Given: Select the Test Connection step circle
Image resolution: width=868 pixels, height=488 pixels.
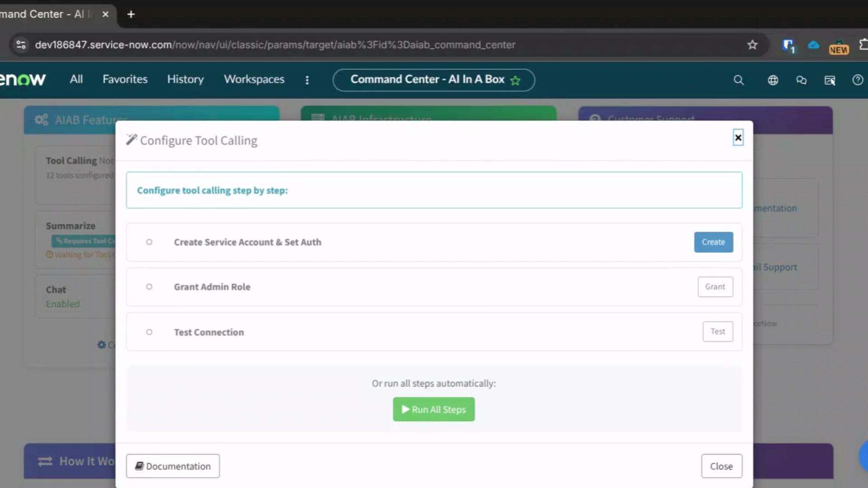Looking at the screenshot, I should (149, 332).
